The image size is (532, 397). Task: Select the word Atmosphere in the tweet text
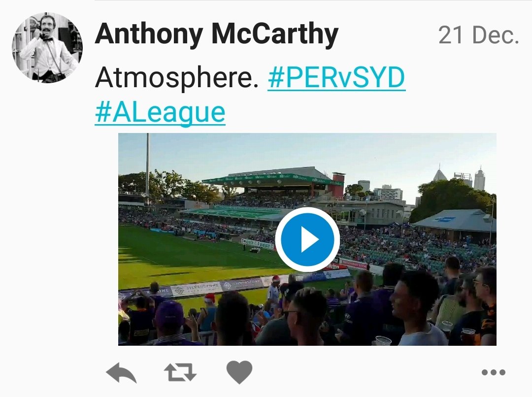pyautogui.click(x=174, y=78)
